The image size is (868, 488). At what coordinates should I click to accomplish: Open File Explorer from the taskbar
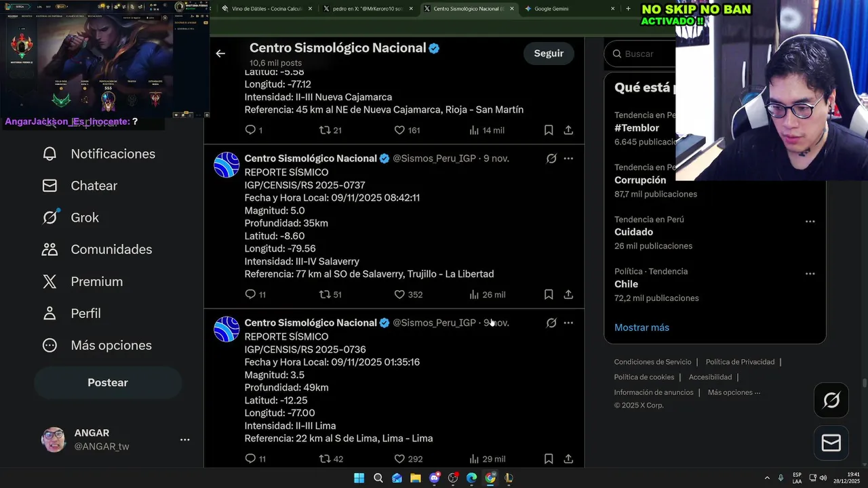point(416,478)
